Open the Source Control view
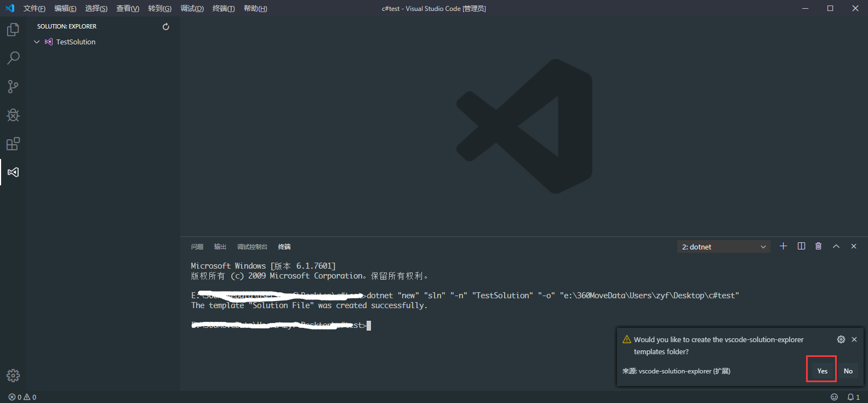 13,87
